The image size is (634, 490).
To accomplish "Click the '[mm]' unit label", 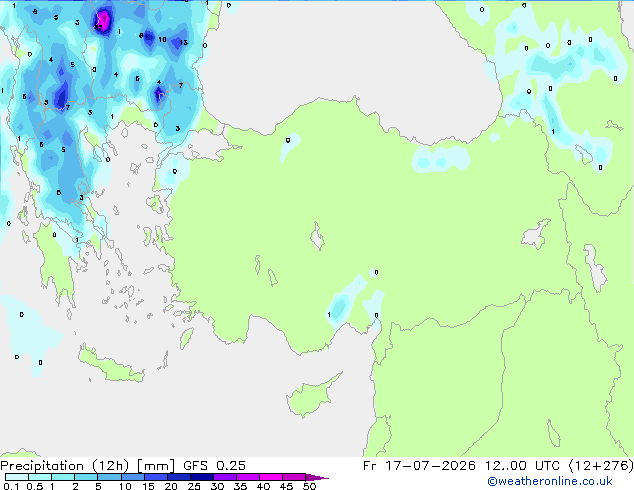I will click(x=156, y=466).
